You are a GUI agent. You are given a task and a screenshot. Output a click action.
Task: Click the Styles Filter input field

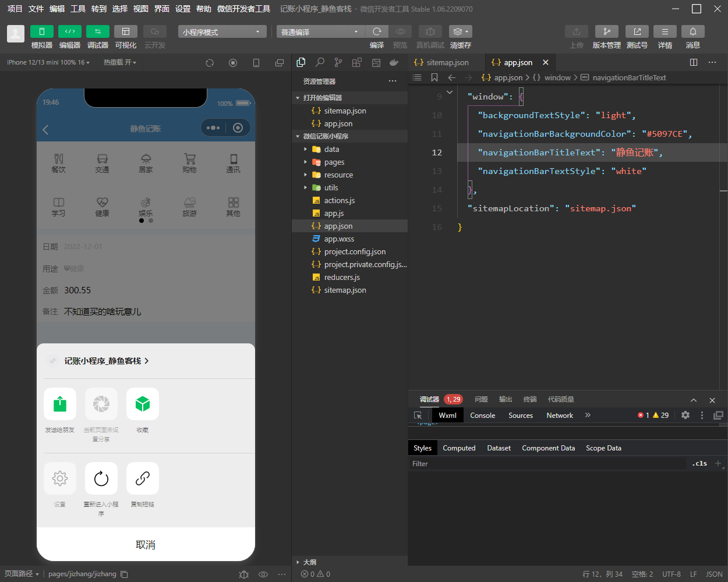pyautogui.click(x=547, y=464)
